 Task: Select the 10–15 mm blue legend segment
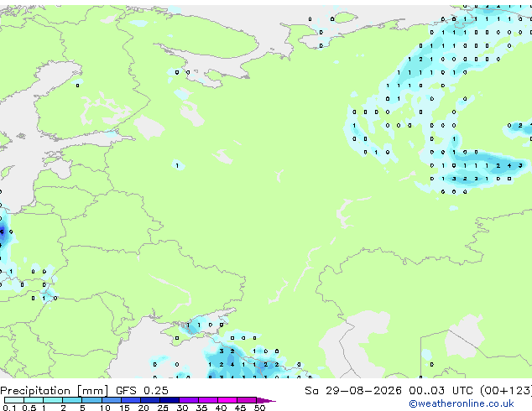click(111, 400)
